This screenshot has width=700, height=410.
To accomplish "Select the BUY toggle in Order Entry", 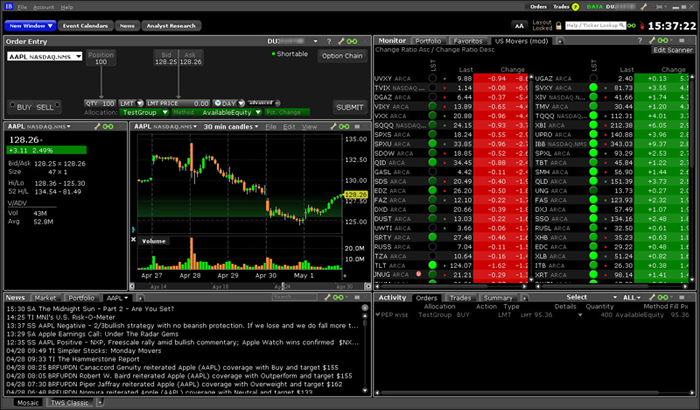I will (21, 107).
